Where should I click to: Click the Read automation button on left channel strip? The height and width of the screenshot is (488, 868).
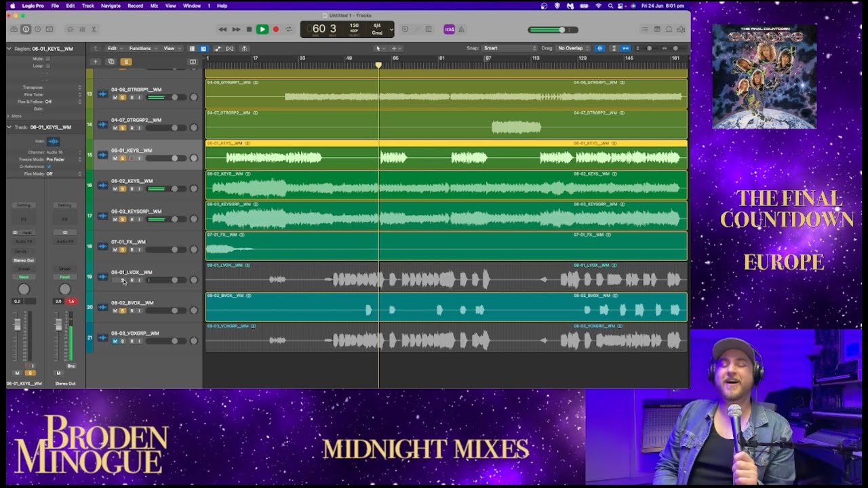pyautogui.click(x=24, y=277)
